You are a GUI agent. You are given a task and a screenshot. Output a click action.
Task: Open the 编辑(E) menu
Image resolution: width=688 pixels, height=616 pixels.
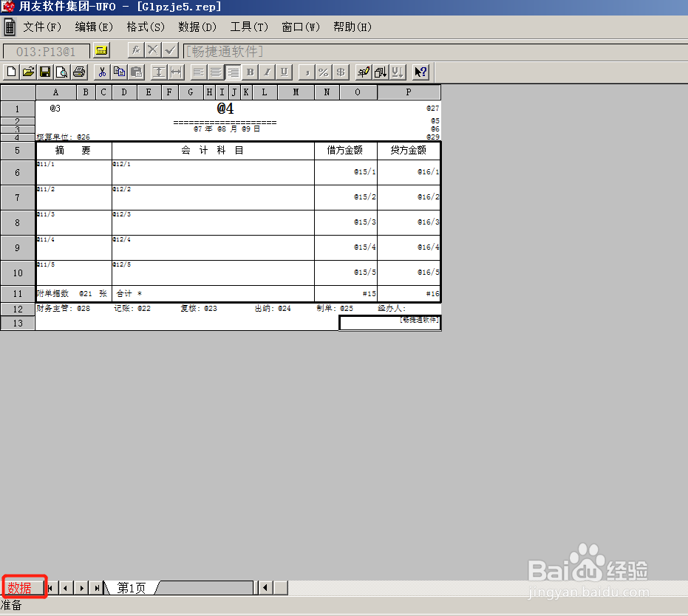pos(94,27)
